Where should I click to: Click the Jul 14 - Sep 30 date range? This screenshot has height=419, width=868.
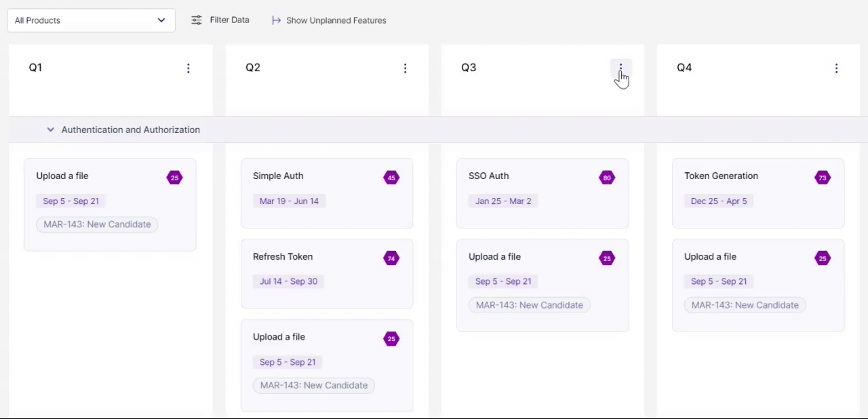click(288, 281)
